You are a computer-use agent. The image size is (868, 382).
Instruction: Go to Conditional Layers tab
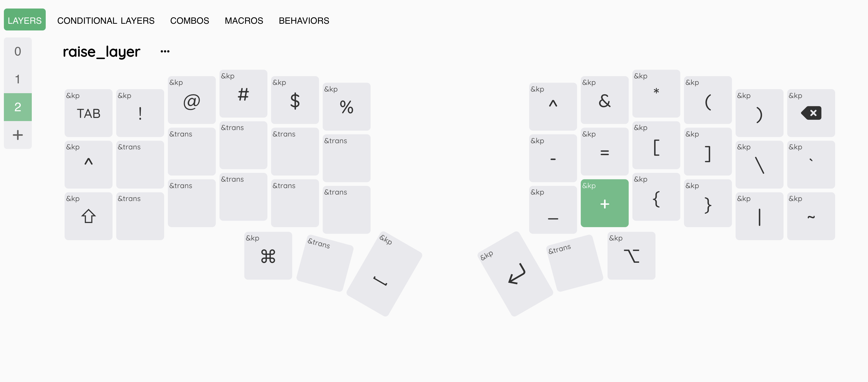pyautogui.click(x=105, y=21)
